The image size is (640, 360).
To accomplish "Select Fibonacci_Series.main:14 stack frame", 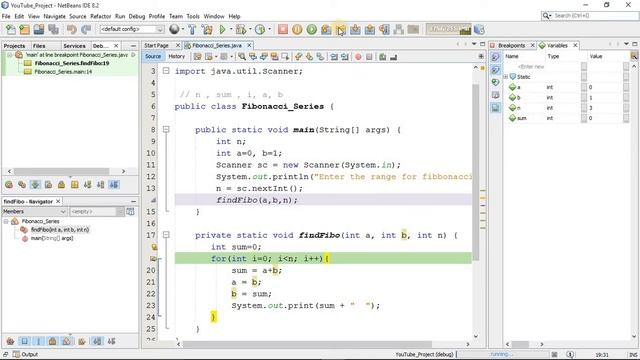I will tap(63, 72).
